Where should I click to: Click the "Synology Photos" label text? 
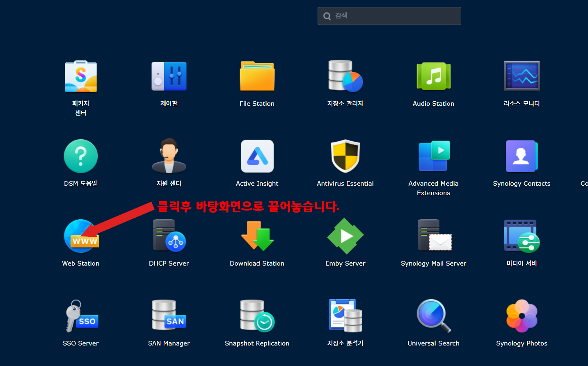click(522, 343)
